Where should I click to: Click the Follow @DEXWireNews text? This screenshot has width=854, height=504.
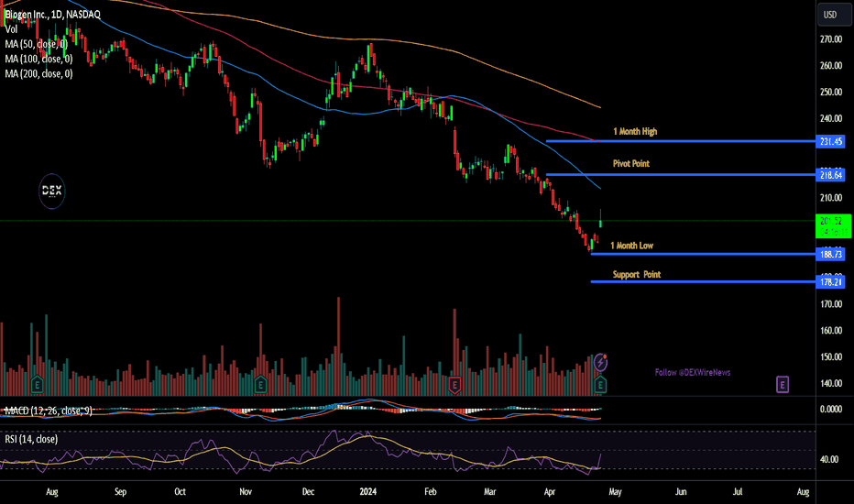pos(693,372)
